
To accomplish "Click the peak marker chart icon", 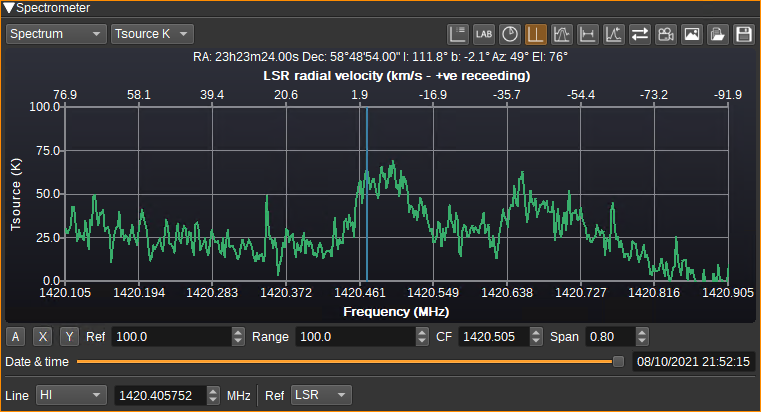I will [614, 34].
